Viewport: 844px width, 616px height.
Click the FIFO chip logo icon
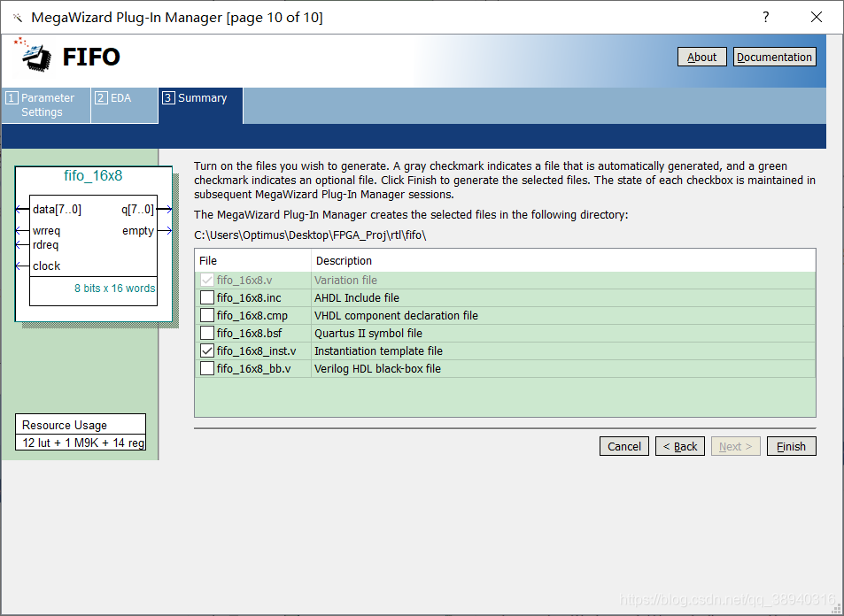(x=34, y=54)
